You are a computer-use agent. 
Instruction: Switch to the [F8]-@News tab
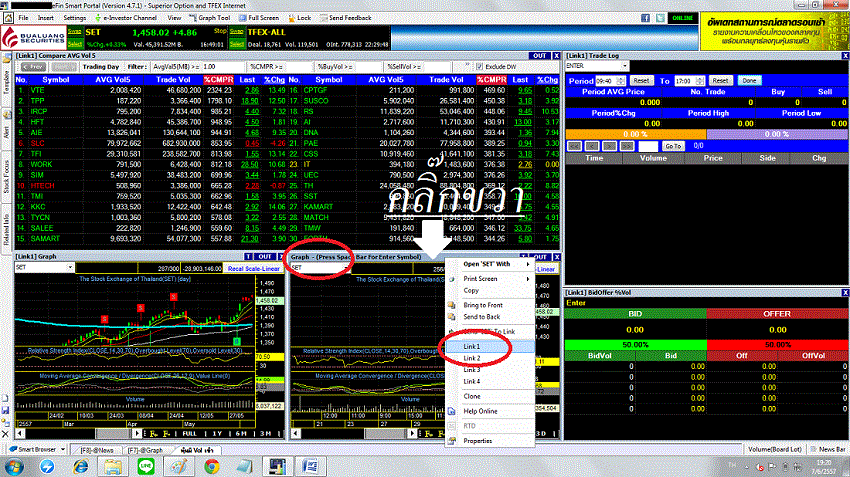(x=97, y=450)
